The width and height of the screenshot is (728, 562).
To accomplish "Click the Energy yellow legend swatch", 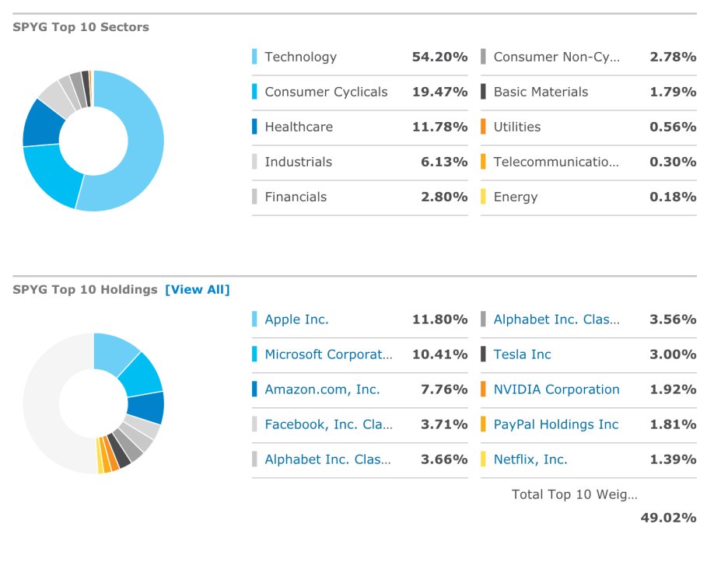I will pyautogui.click(x=483, y=197).
